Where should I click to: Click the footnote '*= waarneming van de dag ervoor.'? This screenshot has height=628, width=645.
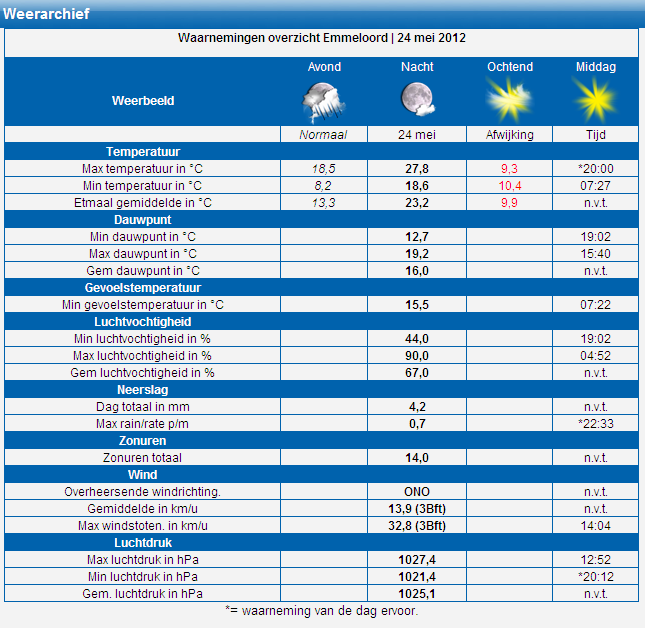321,611
